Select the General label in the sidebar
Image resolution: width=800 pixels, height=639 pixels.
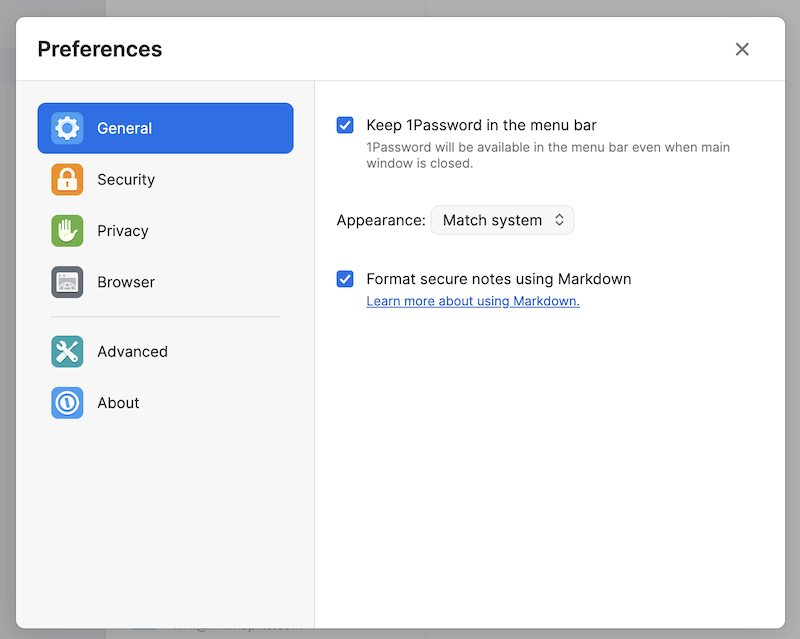pos(125,128)
